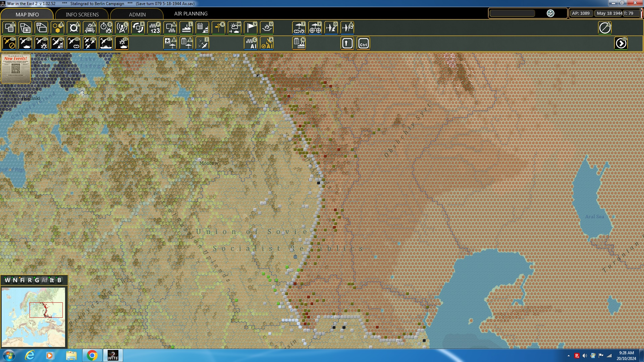Viewport: 644px width, 362px height.
Task: Click aircraft ground attack icon (hotkey O)
Action: click(331, 28)
